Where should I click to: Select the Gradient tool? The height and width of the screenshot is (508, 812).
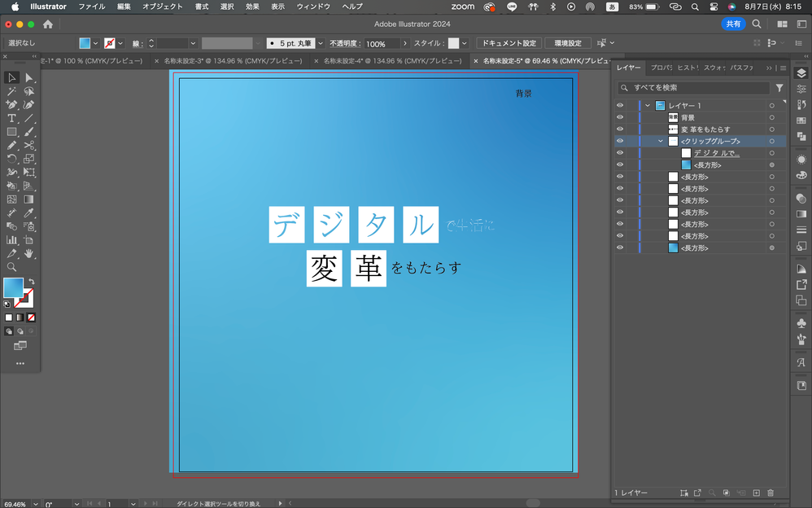29,199
